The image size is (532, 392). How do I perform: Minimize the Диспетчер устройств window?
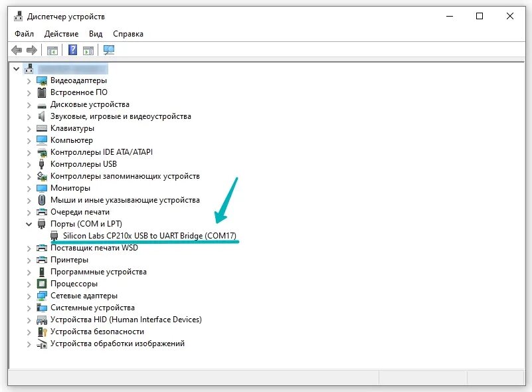point(450,16)
